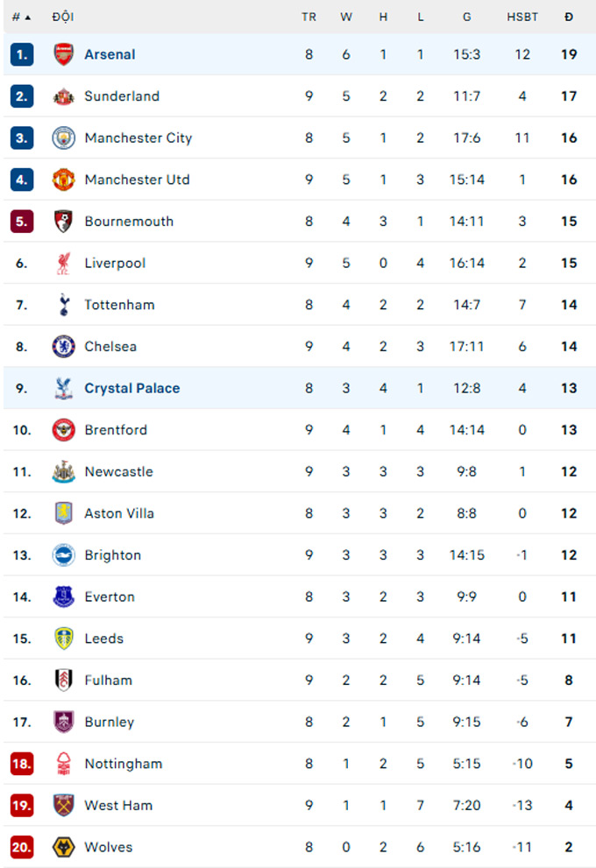Image resolution: width=596 pixels, height=868 pixels.
Task: Select the Everton club badge
Action: click(x=64, y=596)
